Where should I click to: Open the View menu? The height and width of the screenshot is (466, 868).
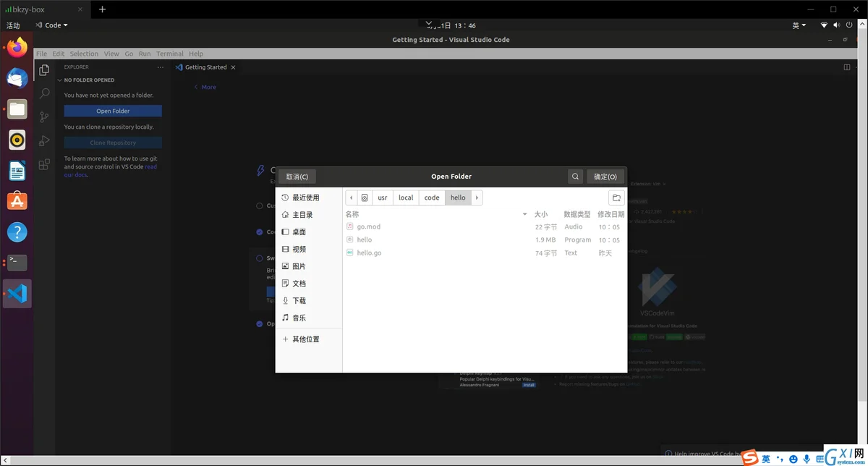pos(111,54)
